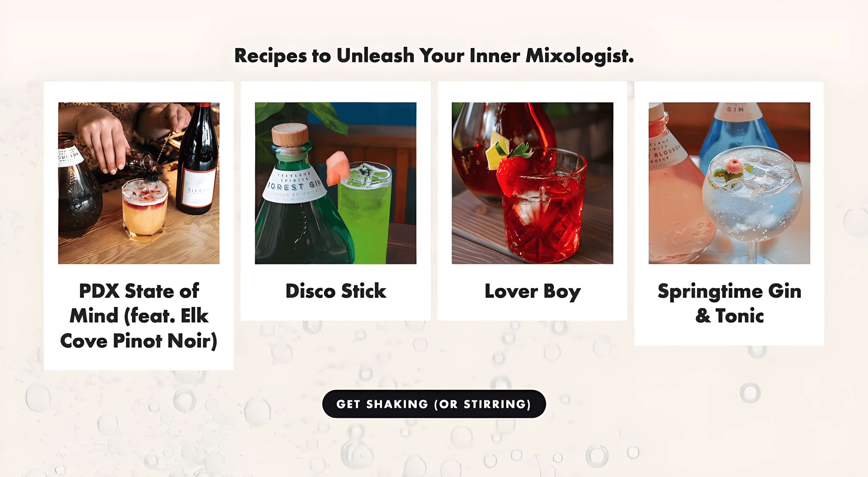The image size is (868, 477).
Task: Select the Springtime Gin & Tonic image
Action: [x=729, y=183]
